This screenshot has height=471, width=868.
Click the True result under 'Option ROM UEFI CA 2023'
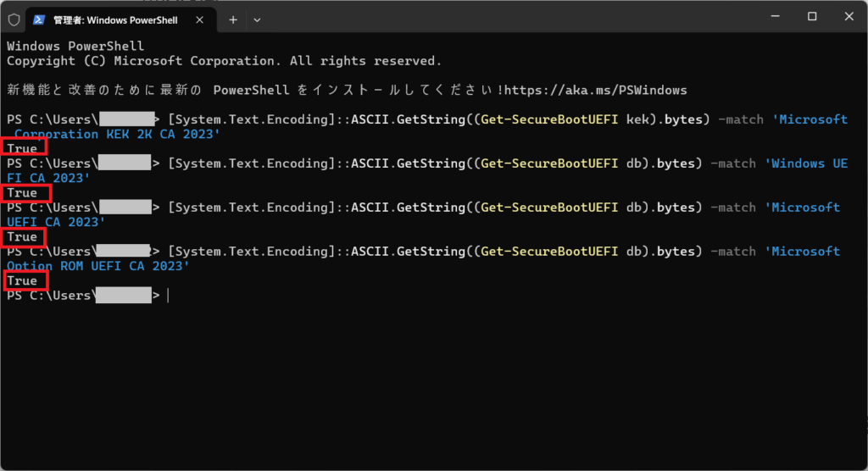pyautogui.click(x=22, y=281)
